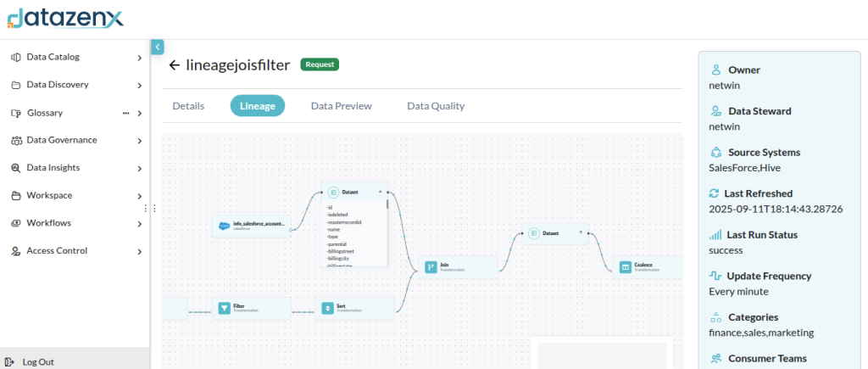This screenshot has height=369, width=868.
Task: Expand the Access Control sidebar menu
Action: pyautogui.click(x=139, y=251)
